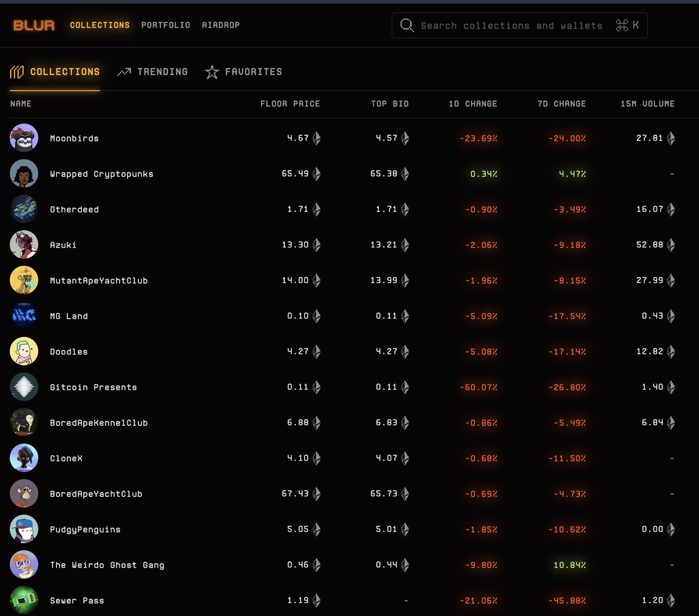Image resolution: width=699 pixels, height=616 pixels.
Task: Open the Sewer Pass collection name
Action: coord(77,601)
